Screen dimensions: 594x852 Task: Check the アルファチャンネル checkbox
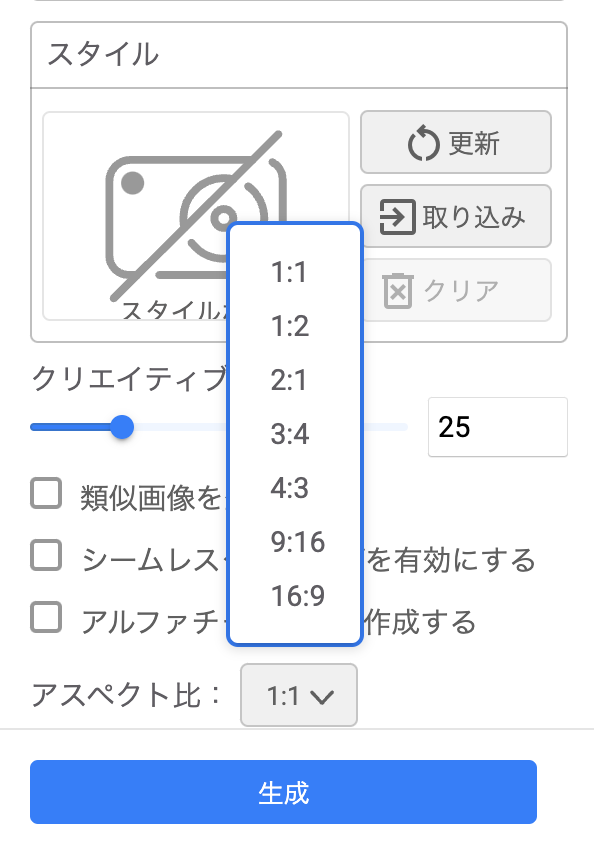46,617
